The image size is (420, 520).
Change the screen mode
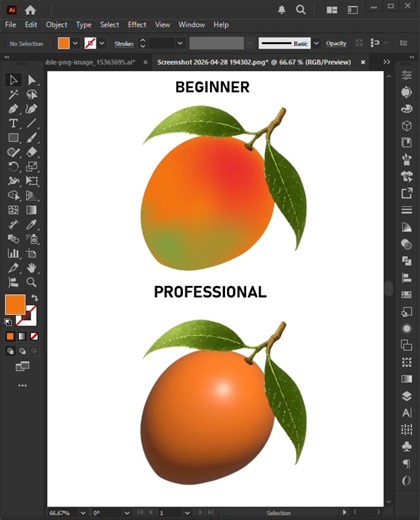pyautogui.click(x=22, y=366)
